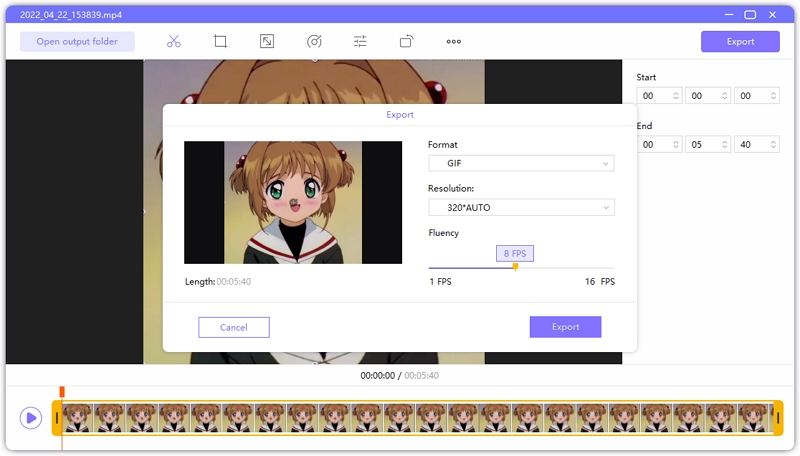Click the Start seconds field
The image size is (800, 456).
pos(757,96)
